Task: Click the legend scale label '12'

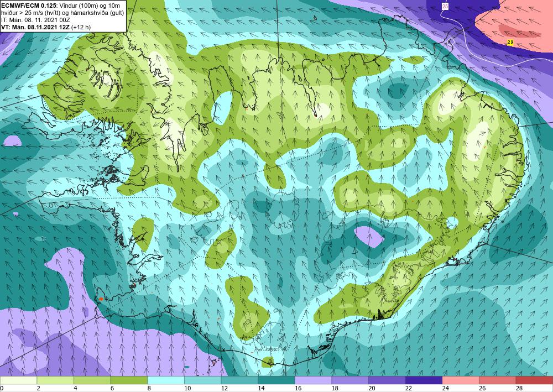Action: coord(224,389)
